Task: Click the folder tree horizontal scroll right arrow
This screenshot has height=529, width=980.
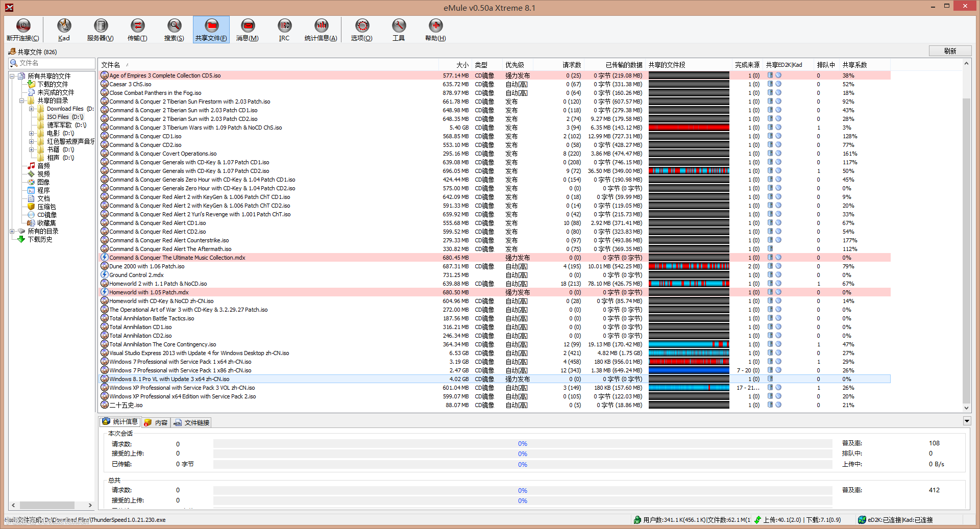Action: (90, 505)
